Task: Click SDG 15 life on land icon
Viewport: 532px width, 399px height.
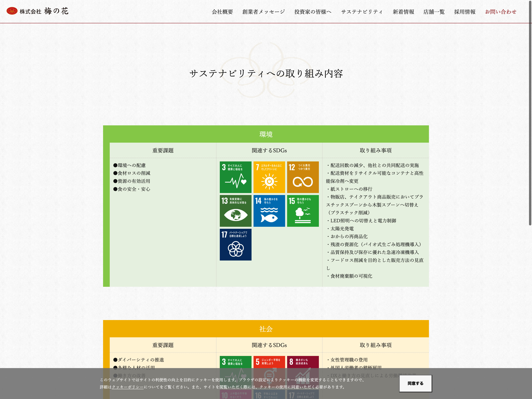Action: pyautogui.click(x=303, y=211)
